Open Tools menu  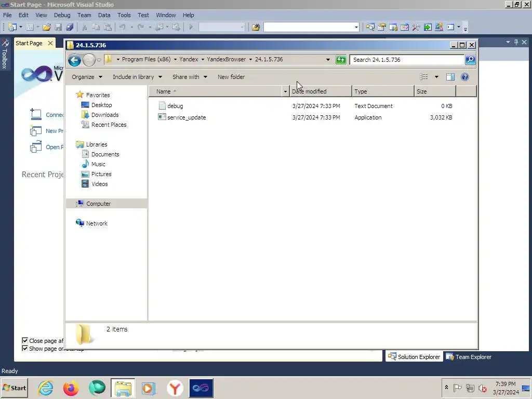[124, 15]
